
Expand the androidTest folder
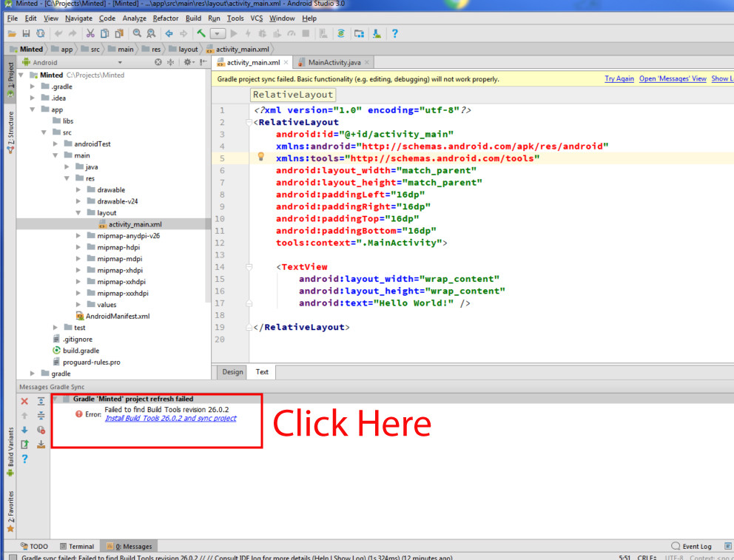point(55,144)
